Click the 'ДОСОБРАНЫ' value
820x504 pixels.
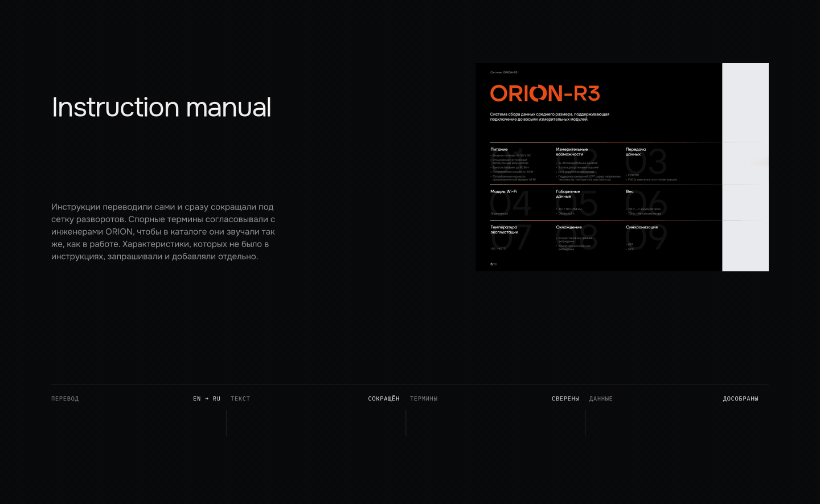click(740, 399)
